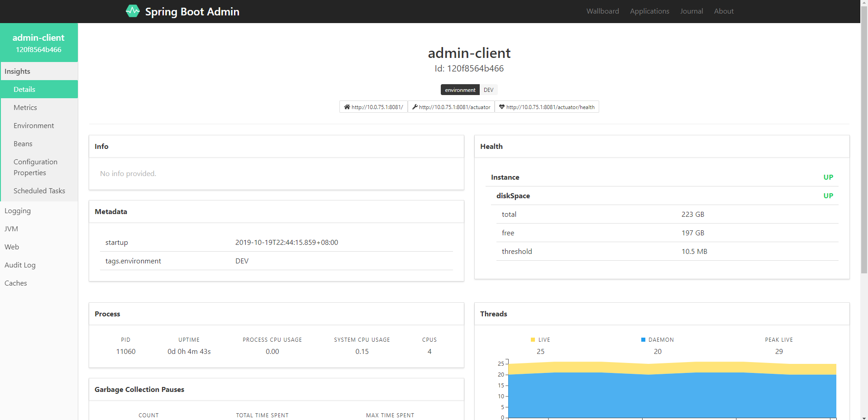Click the wrench icon on the actuator URL

415,107
